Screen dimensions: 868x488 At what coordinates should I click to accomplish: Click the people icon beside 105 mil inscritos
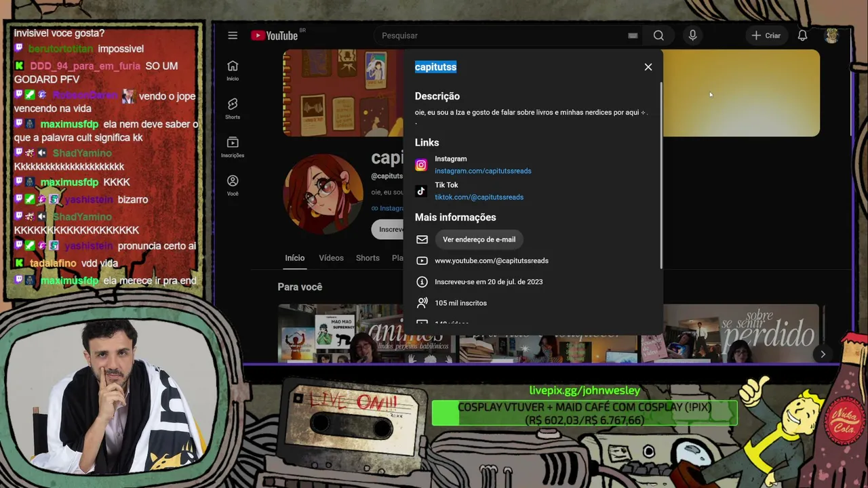click(422, 303)
